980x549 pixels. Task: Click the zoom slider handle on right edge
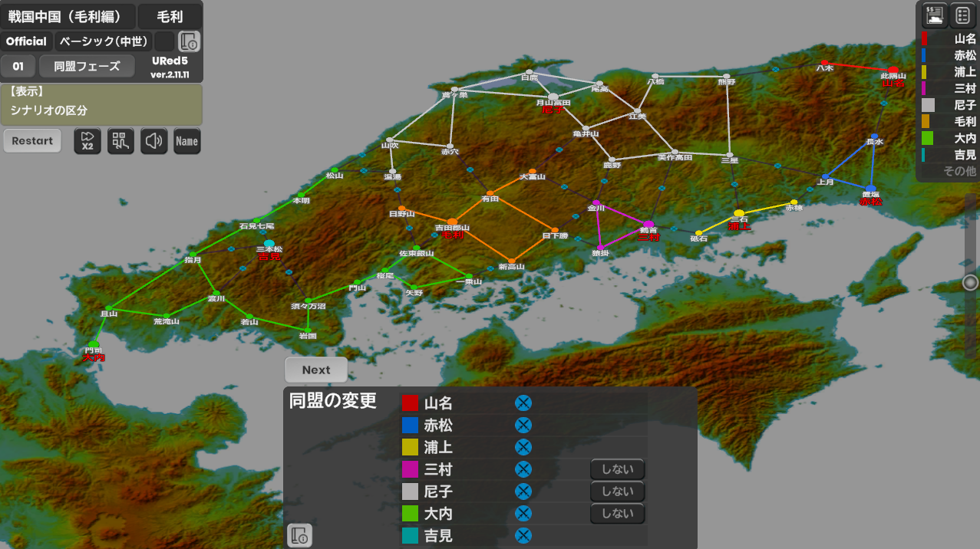tap(971, 283)
